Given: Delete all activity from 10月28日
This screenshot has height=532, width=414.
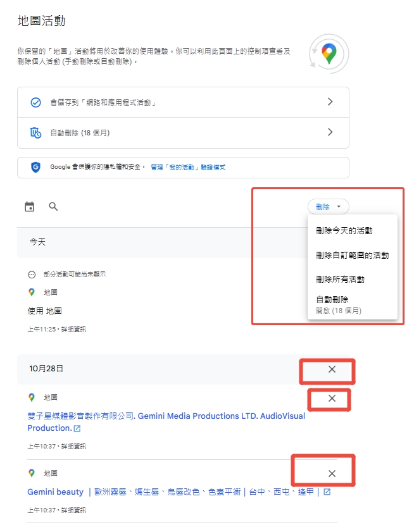Looking at the screenshot, I should pyautogui.click(x=332, y=369).
